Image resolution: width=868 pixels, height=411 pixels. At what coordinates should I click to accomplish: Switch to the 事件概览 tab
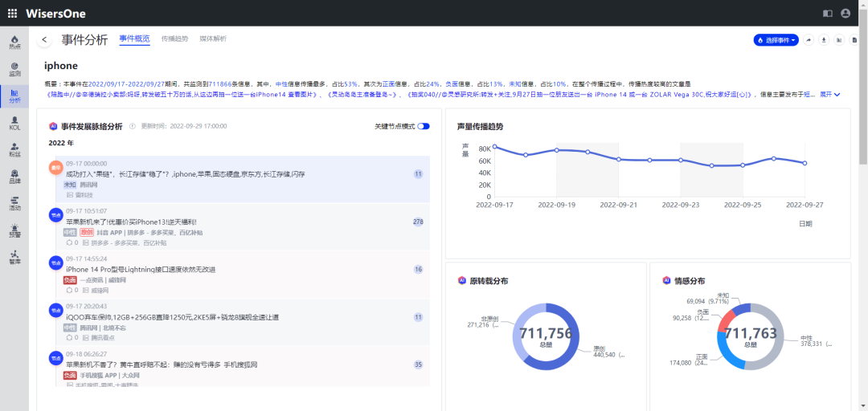point(134,39)
